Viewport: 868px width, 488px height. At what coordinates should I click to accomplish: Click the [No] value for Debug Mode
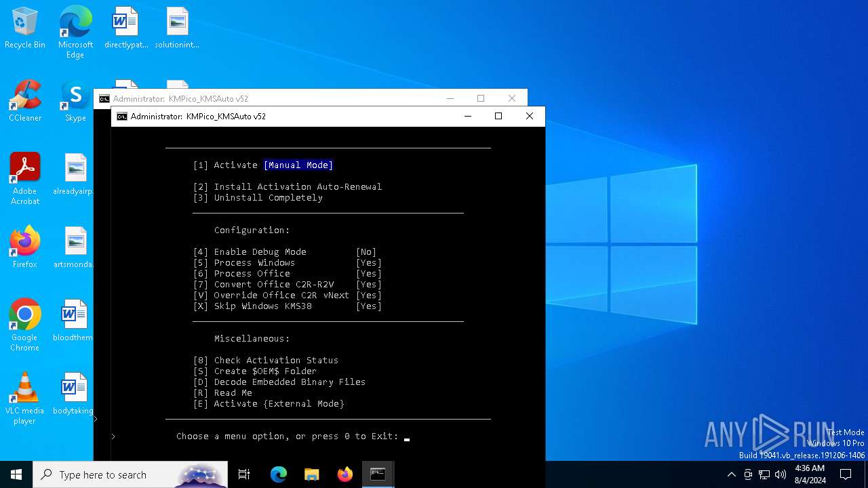pos(366,252)
